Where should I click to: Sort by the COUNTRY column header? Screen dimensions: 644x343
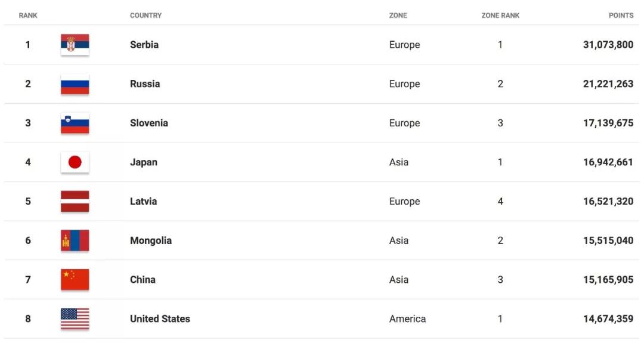point(145,16)
